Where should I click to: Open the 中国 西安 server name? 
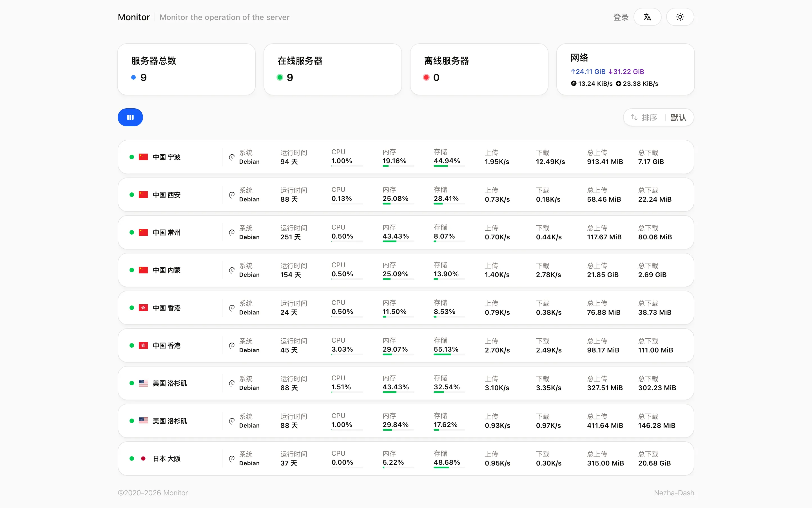tap(167, 195)
